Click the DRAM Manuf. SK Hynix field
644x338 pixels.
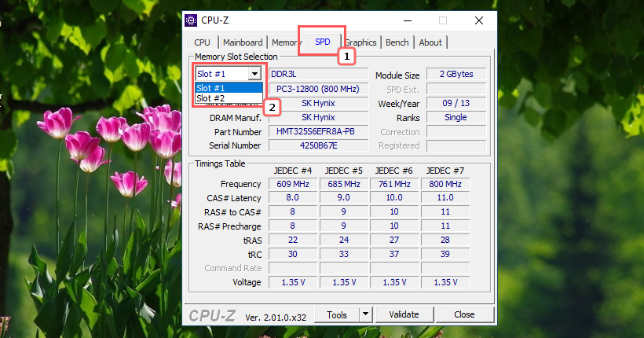click(319, 117)
